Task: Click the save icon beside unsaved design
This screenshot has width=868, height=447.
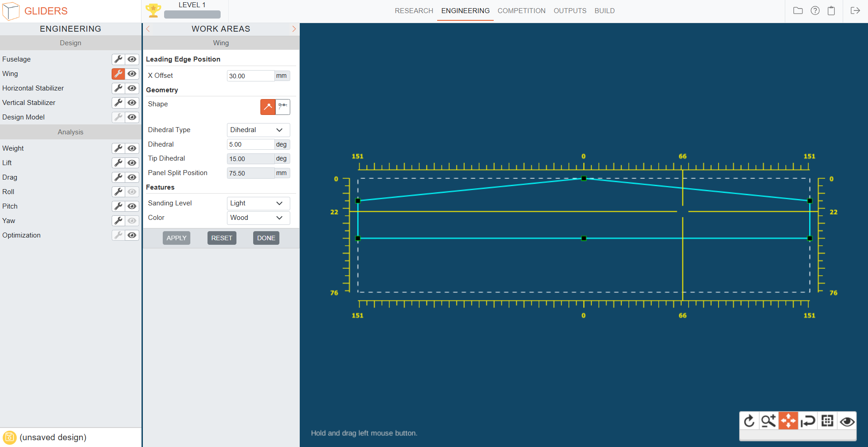Action: 9,437
